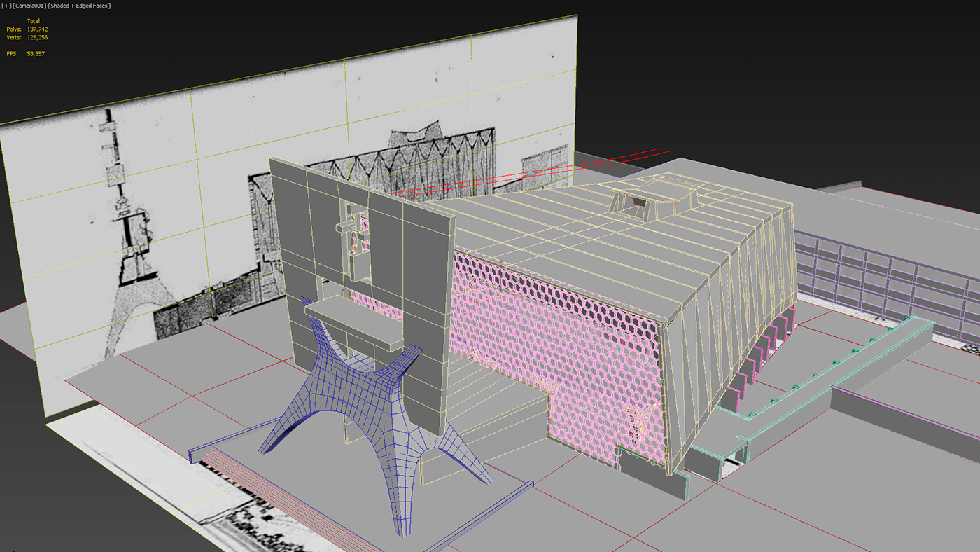Click the 'FPS:' statistics label
Image resolution: width=980 pixels, height=552 pixels.
click(x=12, y=53)
